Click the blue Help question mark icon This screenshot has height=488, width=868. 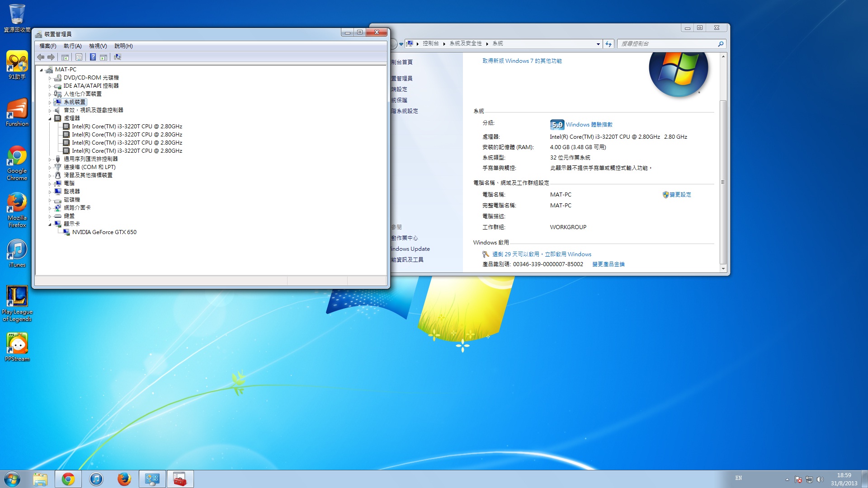(93, 57)
